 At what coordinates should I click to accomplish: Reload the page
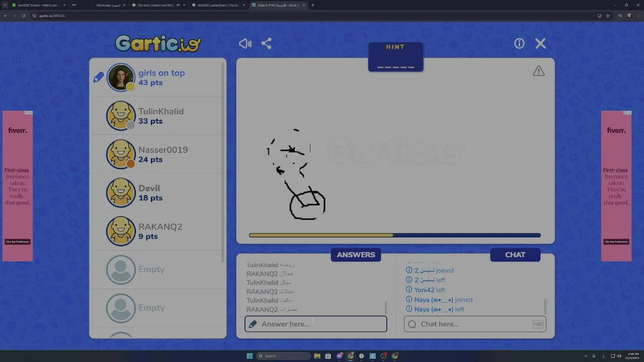23,16
